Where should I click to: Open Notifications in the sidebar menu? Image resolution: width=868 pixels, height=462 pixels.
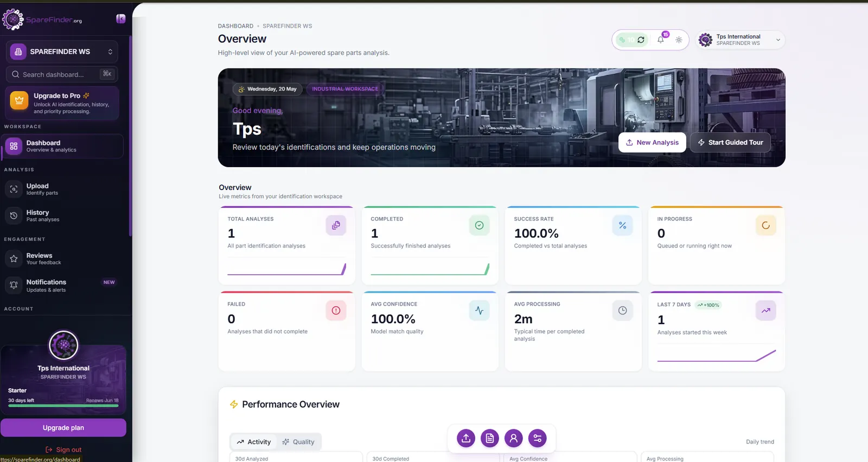tap(63, 286)
